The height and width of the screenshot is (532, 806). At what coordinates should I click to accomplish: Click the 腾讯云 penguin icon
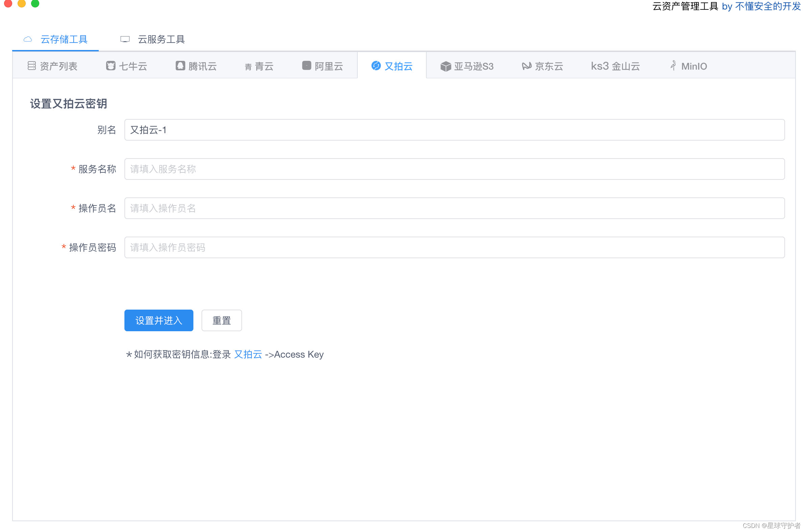click(x=180, y=66)
